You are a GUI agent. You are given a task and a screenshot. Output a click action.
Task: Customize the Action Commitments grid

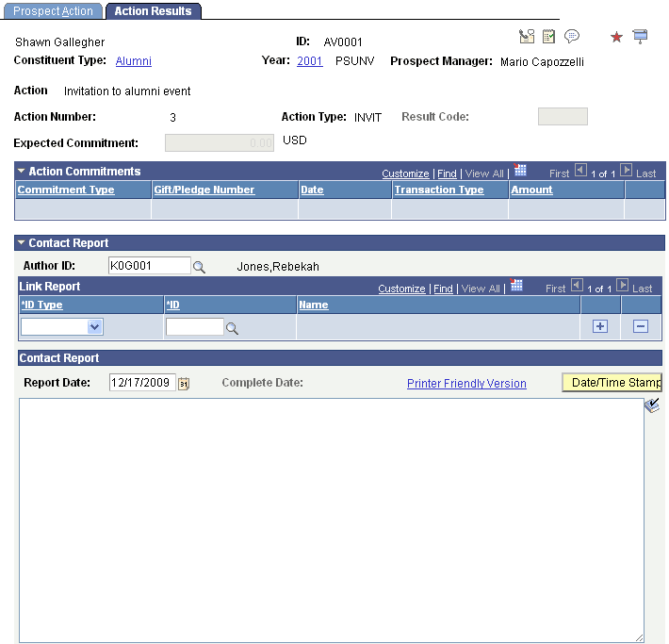(x=405, y=173)
